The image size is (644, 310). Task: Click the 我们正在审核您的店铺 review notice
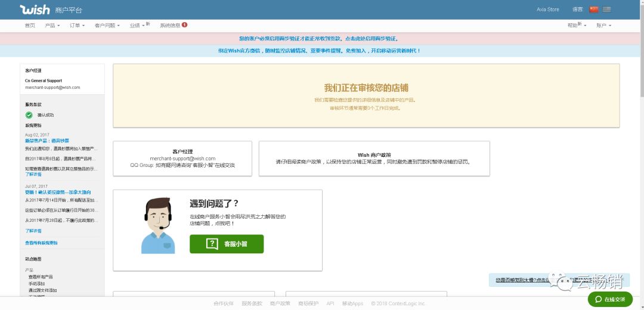click(366, 95)
